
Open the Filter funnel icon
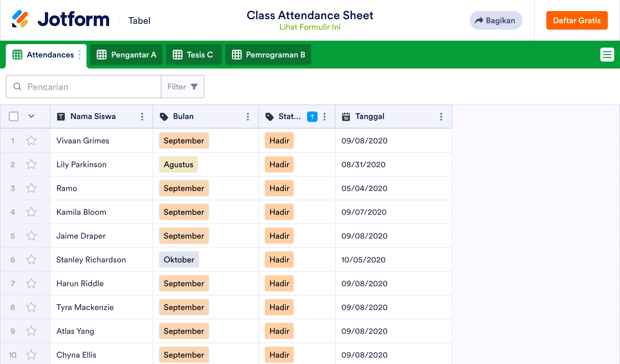click(x=194, y=87)
